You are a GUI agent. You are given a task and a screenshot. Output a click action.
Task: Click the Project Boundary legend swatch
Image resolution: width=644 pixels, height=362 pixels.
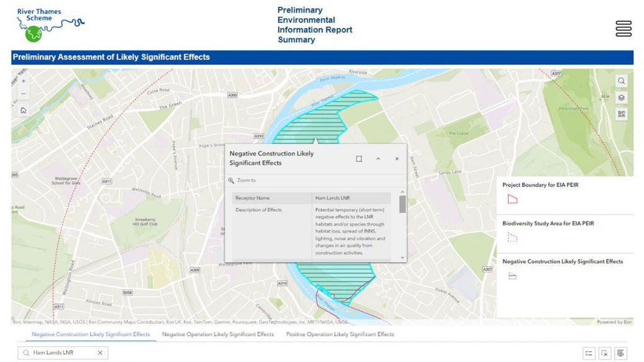[x=513, y=199]
